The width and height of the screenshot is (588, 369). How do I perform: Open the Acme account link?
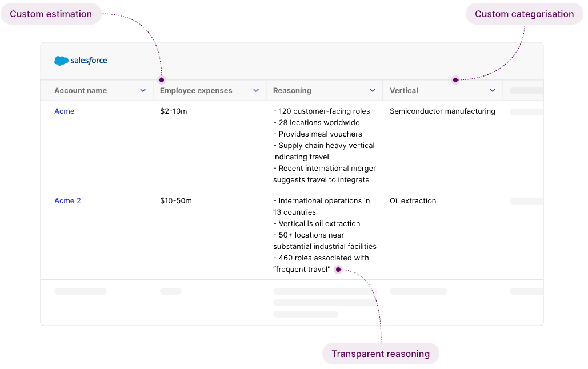coord(65,111)
